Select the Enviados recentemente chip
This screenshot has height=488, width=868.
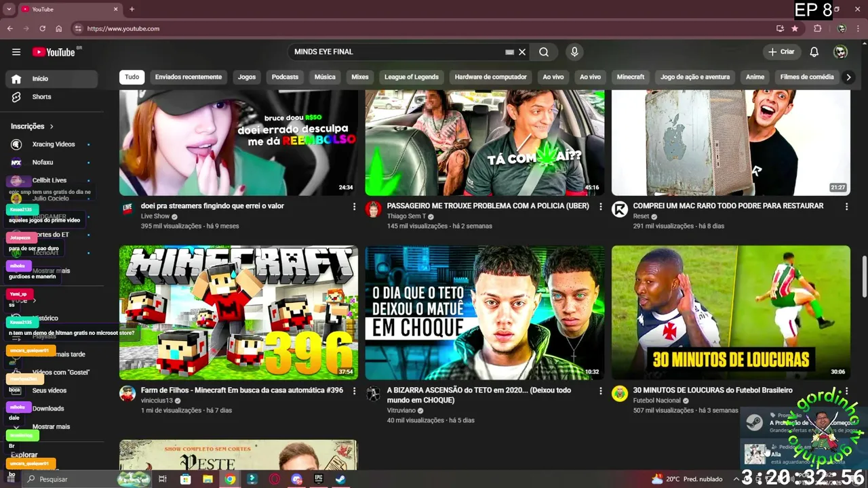(x=189, y=77)
